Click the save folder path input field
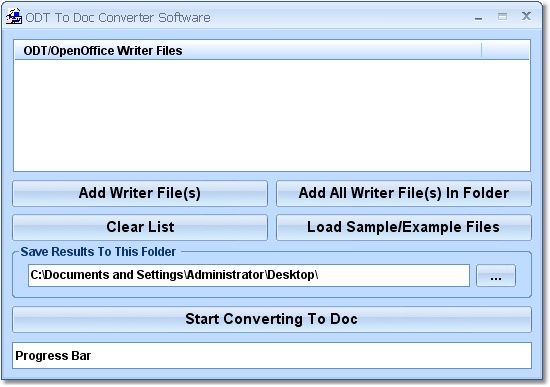This screenshot has width=550, height=387. click(249, 275)
